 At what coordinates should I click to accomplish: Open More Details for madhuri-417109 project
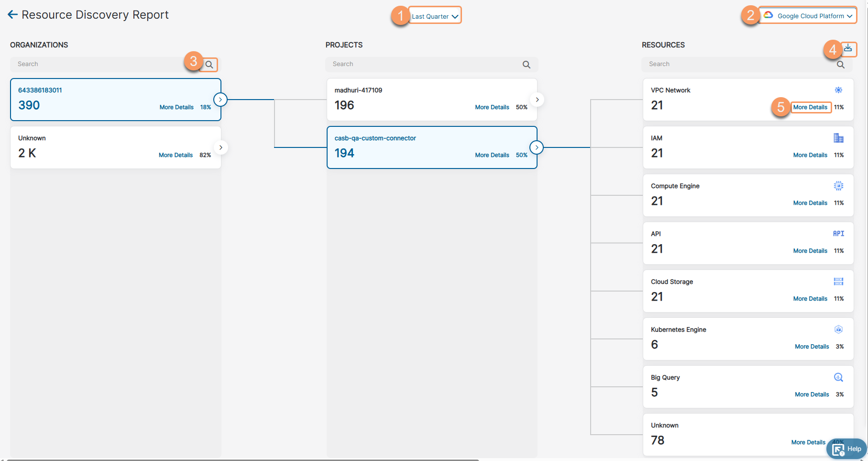point(492,107)
